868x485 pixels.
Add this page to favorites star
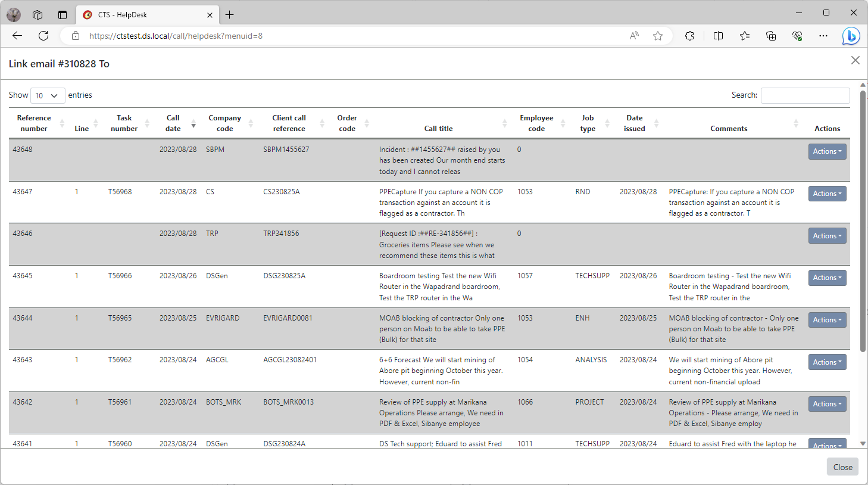[x=658, y=36]
